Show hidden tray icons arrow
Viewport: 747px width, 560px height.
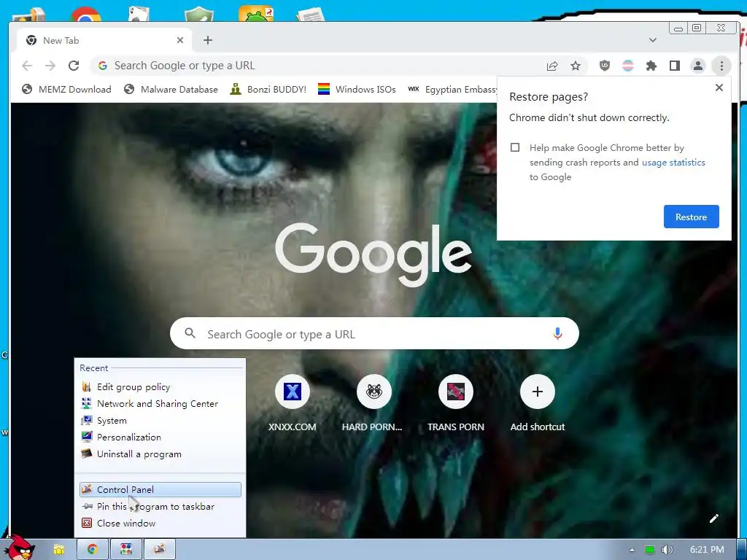pos(632,550)
